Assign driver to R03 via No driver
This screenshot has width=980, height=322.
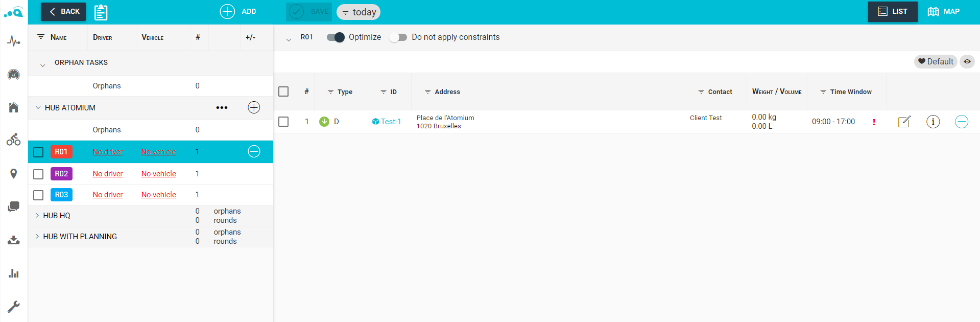pos(108,195)
